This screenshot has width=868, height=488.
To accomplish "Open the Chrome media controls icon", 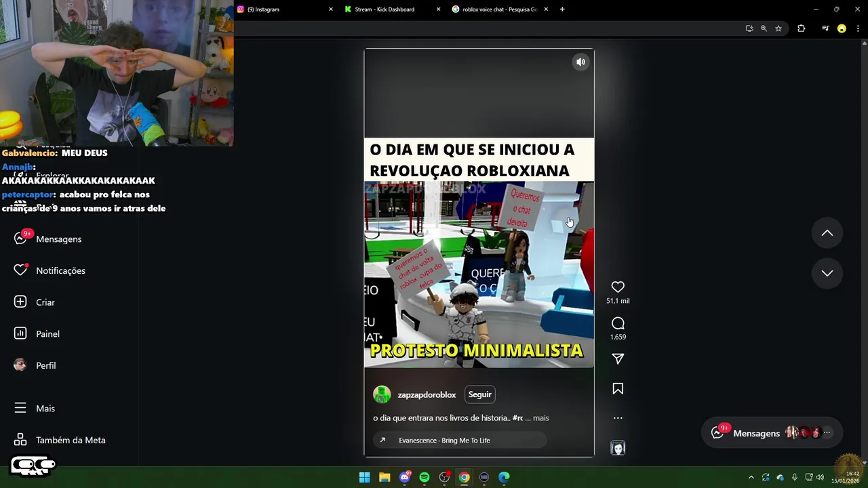I will (x=825, y=28).
